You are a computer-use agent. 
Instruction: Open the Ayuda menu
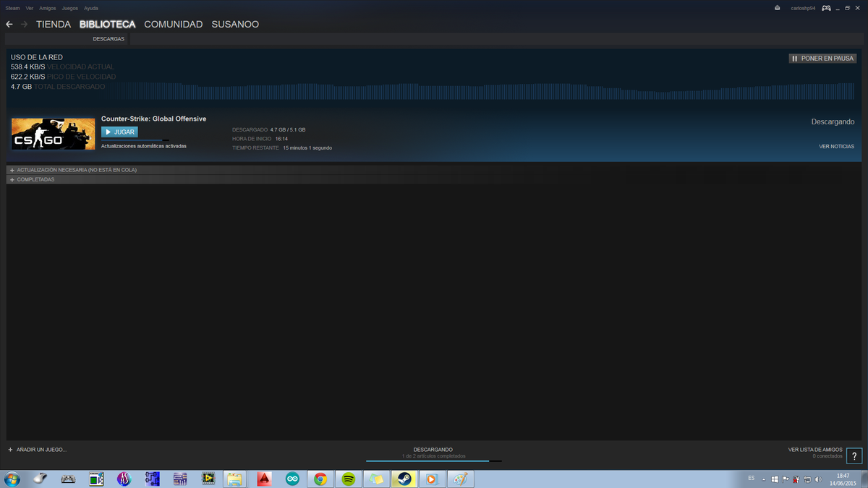tap(90, 8)
